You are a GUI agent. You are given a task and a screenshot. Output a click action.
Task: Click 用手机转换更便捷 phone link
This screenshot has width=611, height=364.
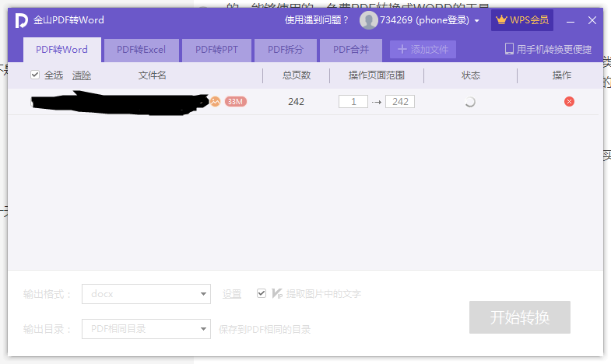(548, 50)
